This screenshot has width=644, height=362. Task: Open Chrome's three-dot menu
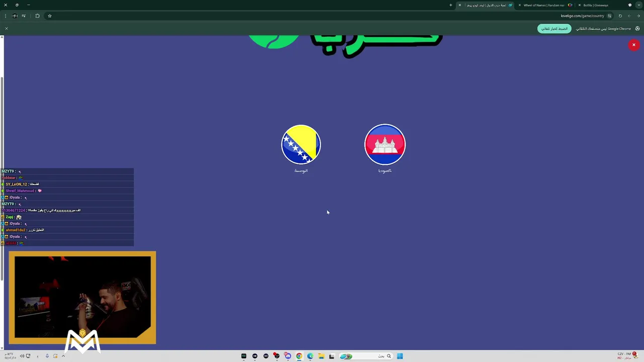click(x=6, y=16)
